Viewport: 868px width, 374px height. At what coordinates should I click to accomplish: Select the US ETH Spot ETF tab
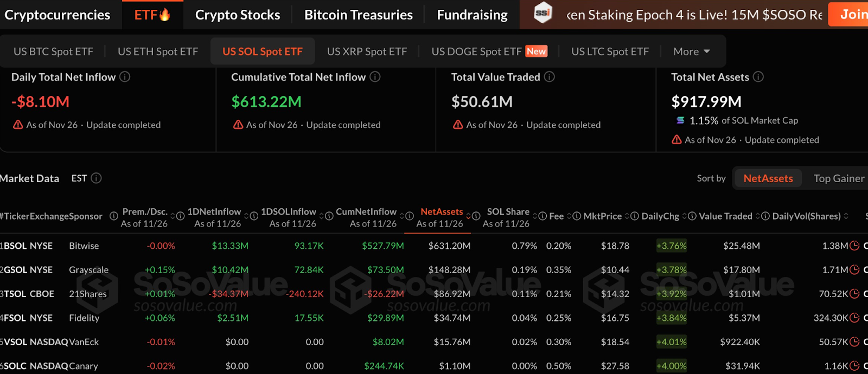[x=158, y=51]
